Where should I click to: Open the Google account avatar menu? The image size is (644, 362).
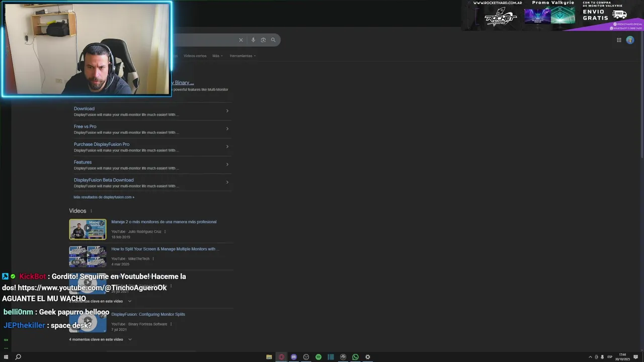[630, 40]
